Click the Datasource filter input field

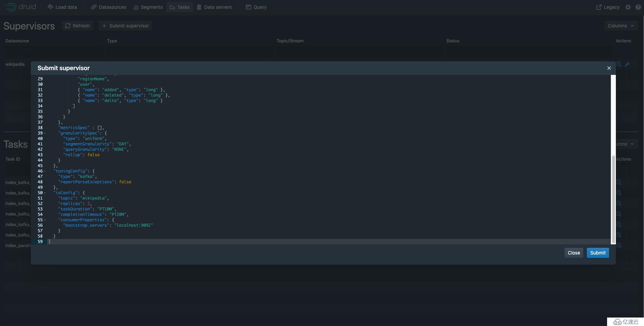(54, 52)
